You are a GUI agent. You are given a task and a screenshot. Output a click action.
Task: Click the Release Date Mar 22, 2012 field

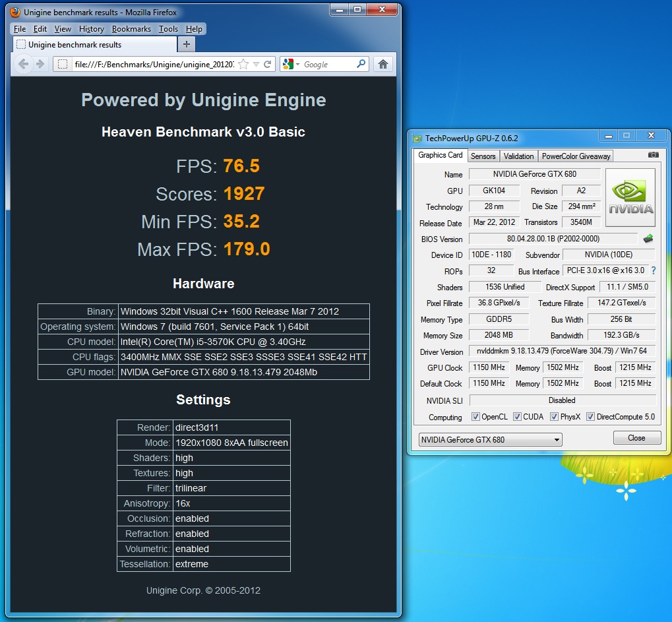(494, 222)
